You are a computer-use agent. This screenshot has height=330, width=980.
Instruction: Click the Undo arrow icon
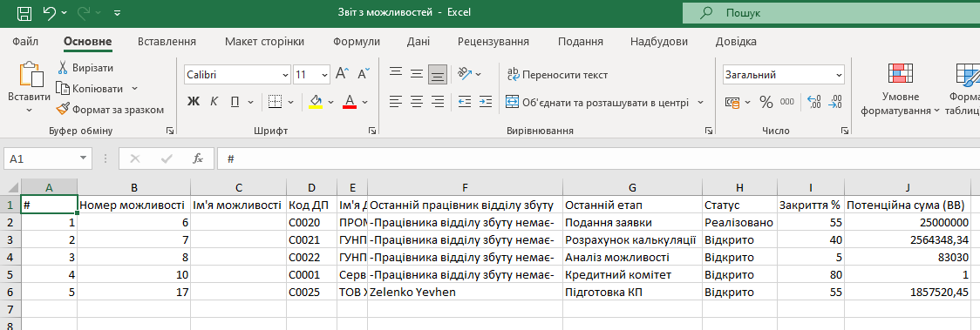pos(51,12)
